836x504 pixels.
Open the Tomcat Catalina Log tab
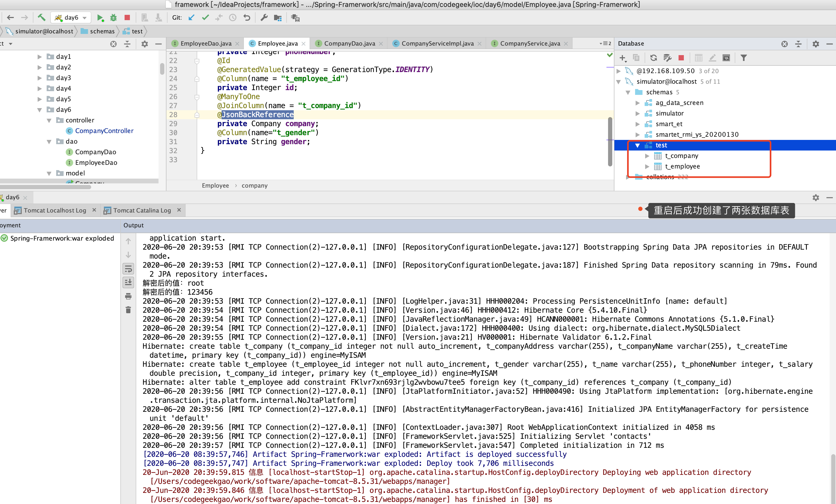142,210
